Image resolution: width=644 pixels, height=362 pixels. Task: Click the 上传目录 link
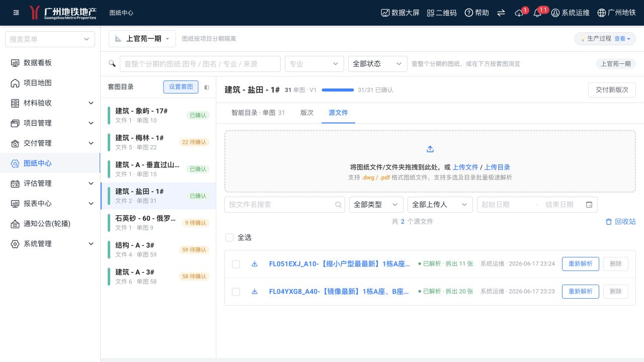click(x=498, y=167)
